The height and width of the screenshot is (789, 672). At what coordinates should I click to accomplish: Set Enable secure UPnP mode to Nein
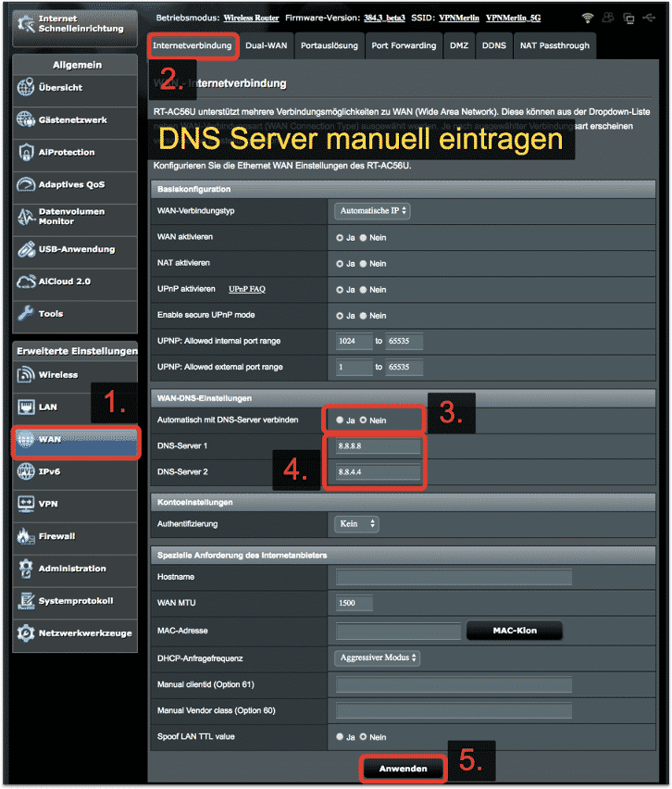point(363,316)
